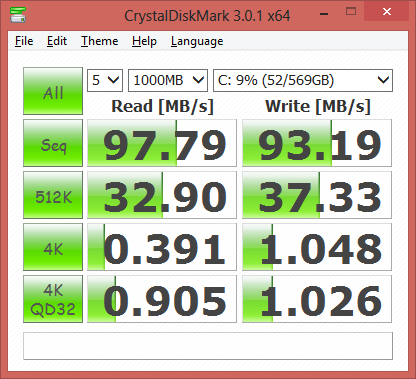Expand the test count dropdown showing 5

pos(105,80)
